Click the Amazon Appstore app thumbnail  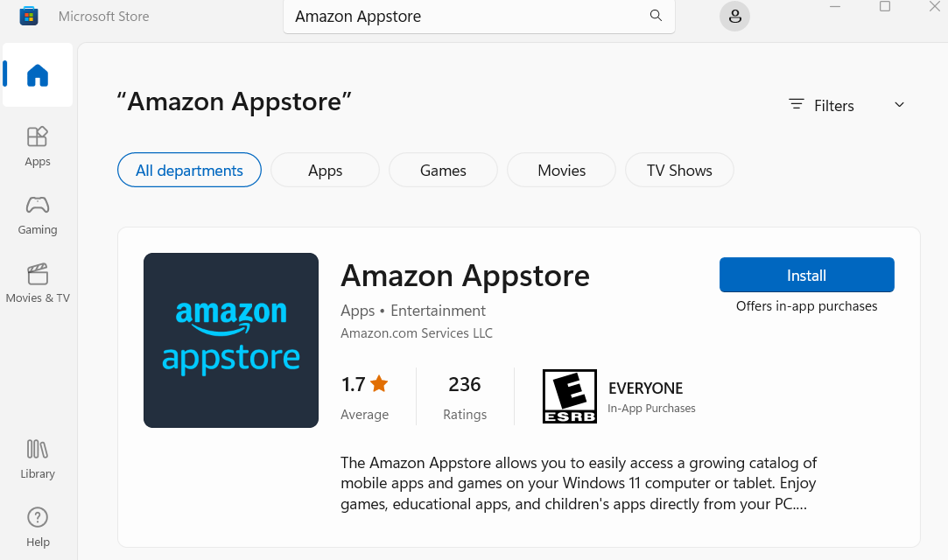(x=231, y=340)
